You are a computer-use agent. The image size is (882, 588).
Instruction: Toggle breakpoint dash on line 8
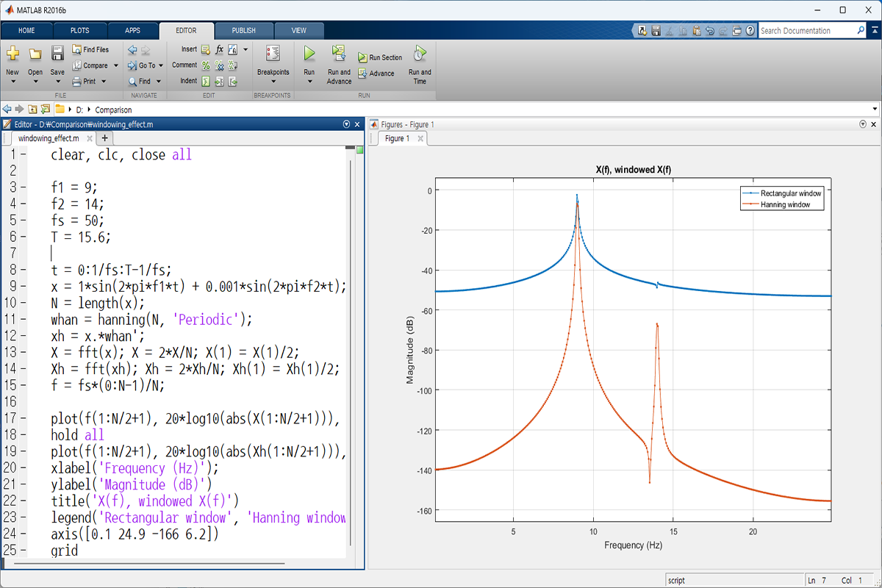pos(24,270)
